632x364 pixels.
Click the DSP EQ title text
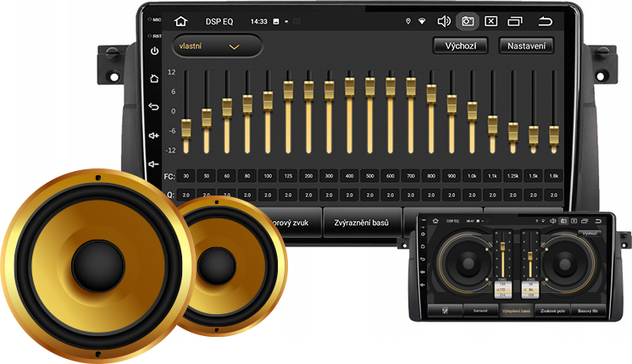(x=219, y=21)
